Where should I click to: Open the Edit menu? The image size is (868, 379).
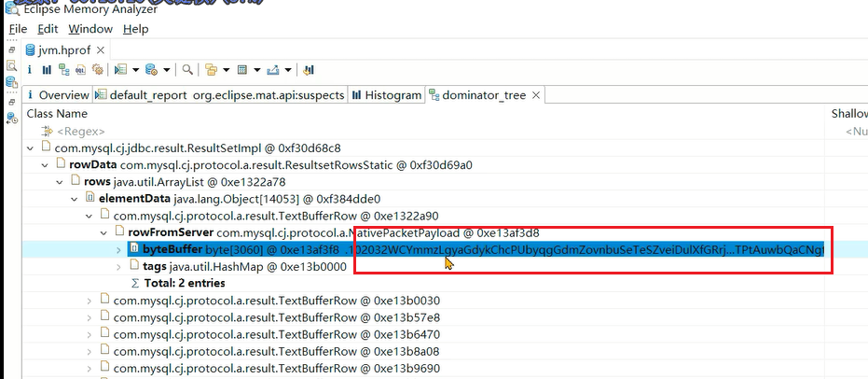pyautogui.click(x=48, y=29)
